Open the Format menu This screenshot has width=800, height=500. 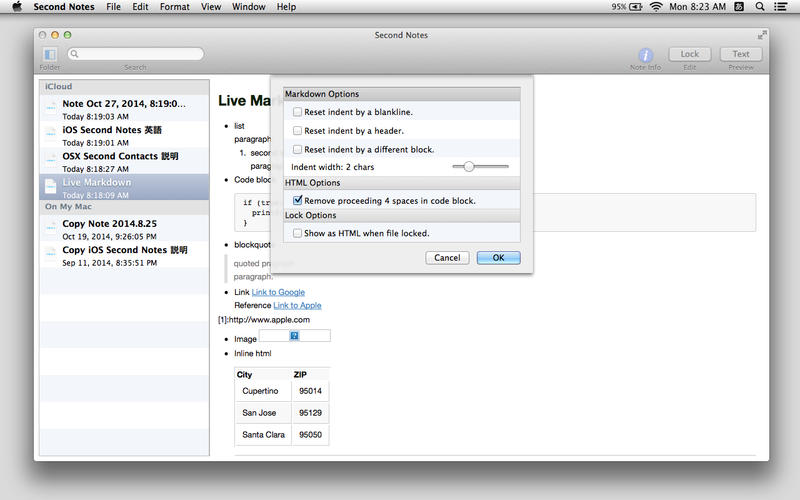[x=174, y=7]
